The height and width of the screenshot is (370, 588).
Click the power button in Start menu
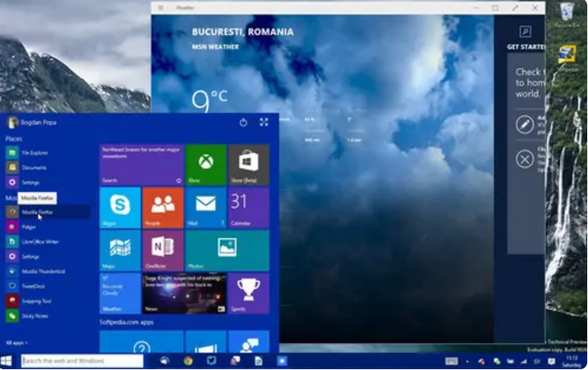pyautogui.click(x=243, y=122)
